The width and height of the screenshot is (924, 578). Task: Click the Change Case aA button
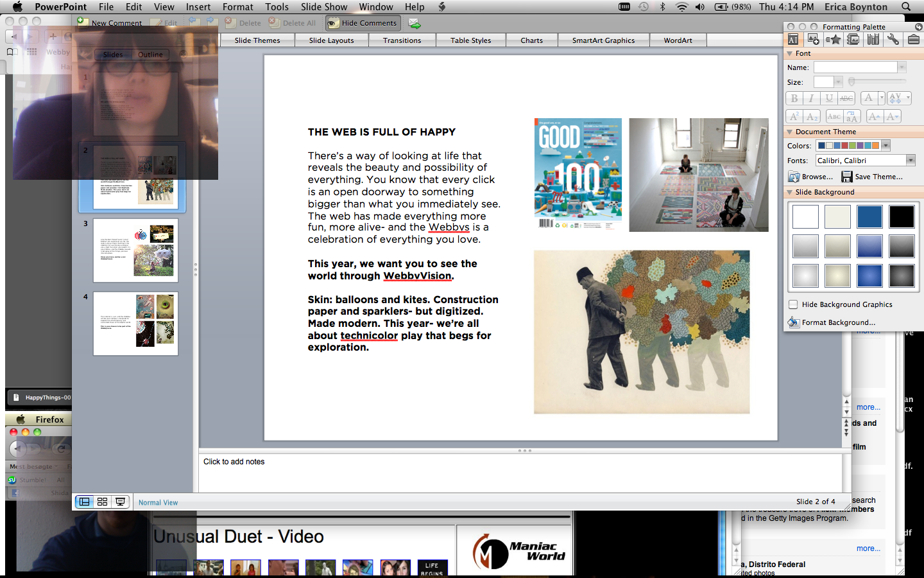pyautogui.click(x=852, y=116)
